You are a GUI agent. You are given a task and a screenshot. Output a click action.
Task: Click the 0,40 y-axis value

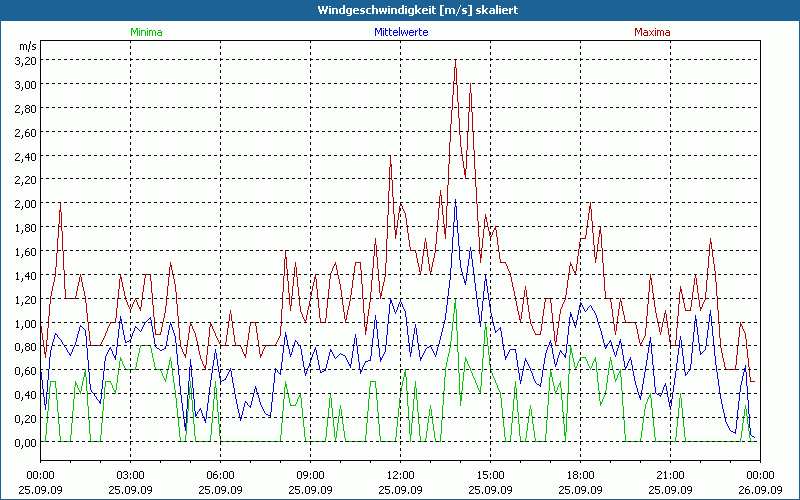pyautogui.click(x=26, y=395)
